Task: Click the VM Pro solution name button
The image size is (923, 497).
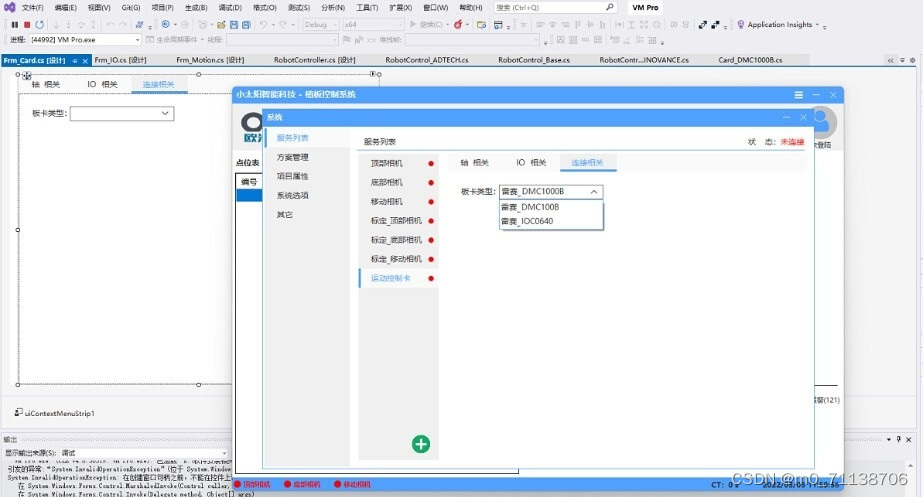Action: pos(645,8)
